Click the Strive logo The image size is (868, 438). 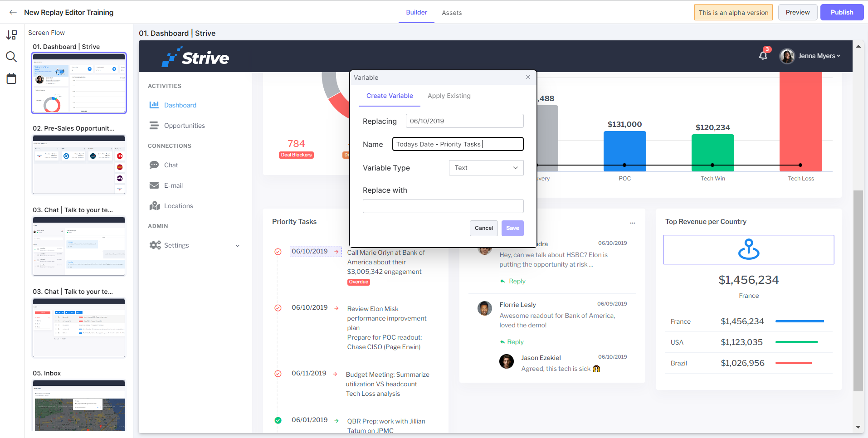point(195,57)
